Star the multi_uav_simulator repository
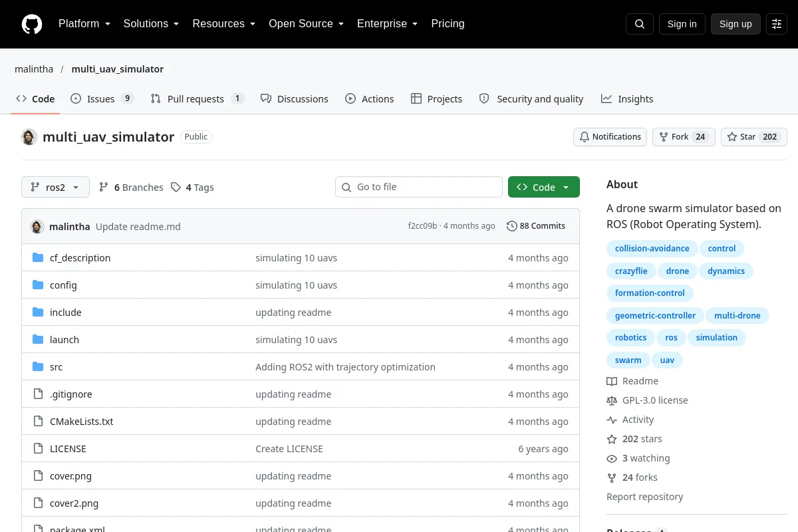 (754, 137)
